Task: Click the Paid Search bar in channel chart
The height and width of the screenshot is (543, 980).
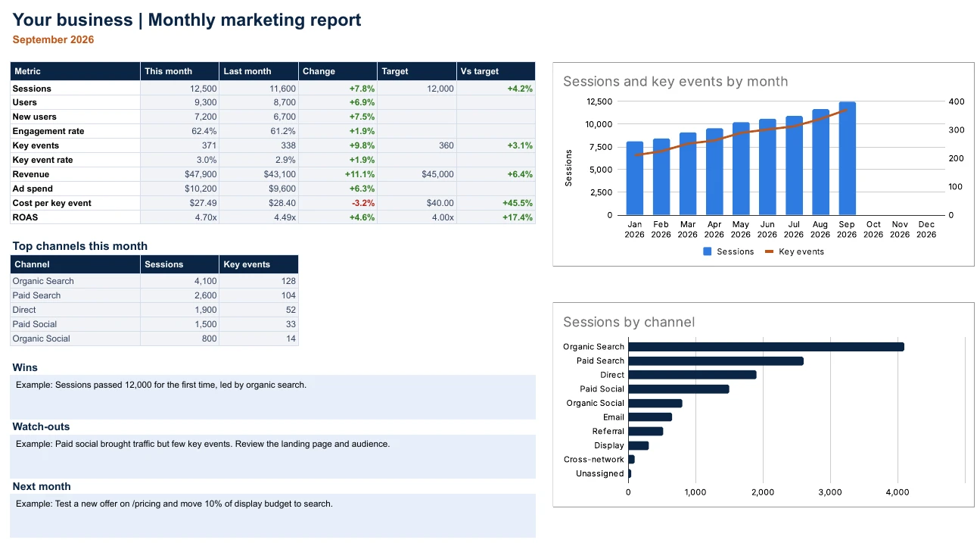Action: 716,361
